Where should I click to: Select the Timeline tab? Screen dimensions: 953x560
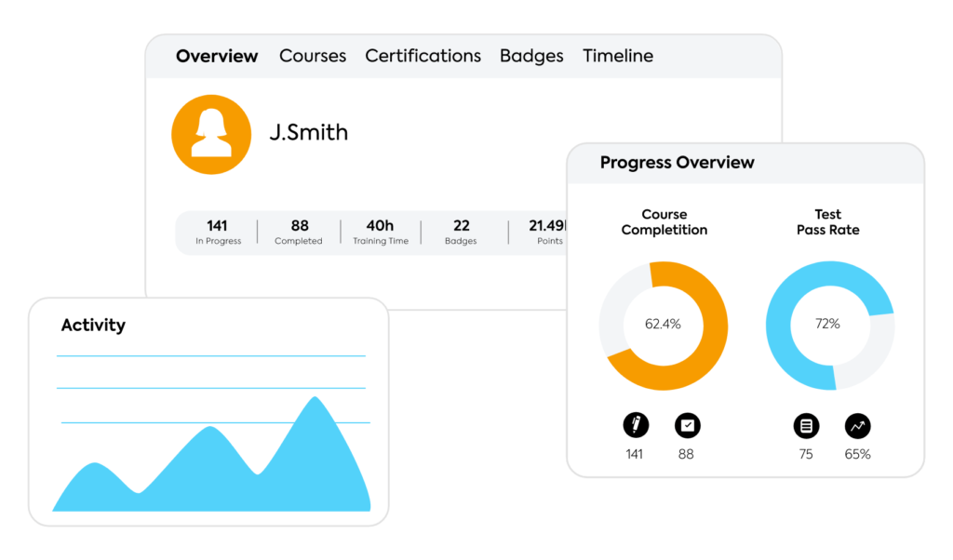(x=618, y=56)
